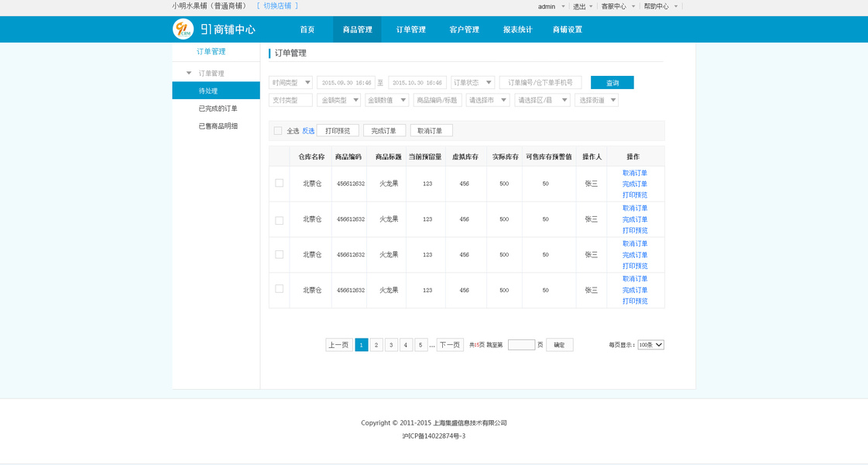868x465 pixels.
Task: Focus the jump-to-page number field
Action: point(521,345)
